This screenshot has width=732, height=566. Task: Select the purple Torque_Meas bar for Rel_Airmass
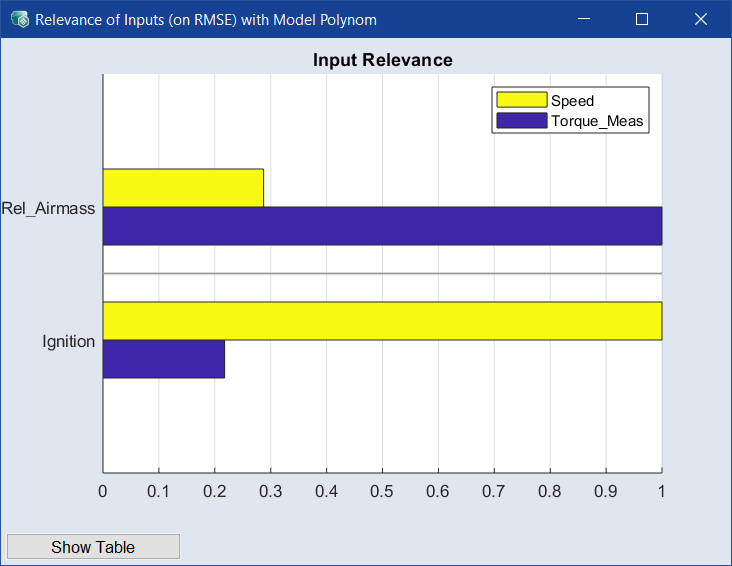pos(382,226)
